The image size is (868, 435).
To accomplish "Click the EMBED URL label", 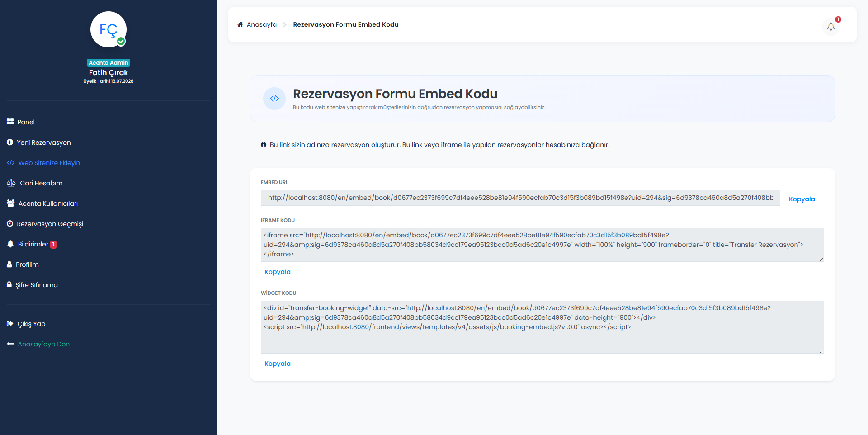I will [x=274, y=182].
